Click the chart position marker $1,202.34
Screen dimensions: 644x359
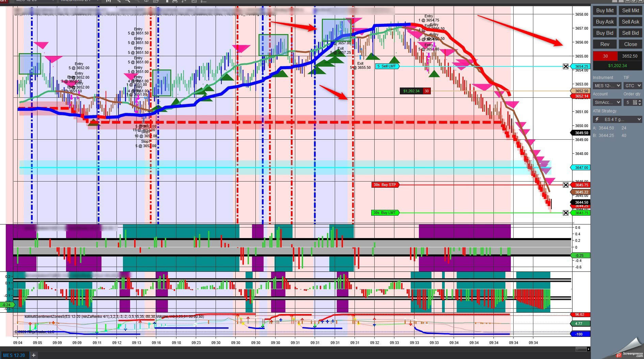tap(411, 91)
